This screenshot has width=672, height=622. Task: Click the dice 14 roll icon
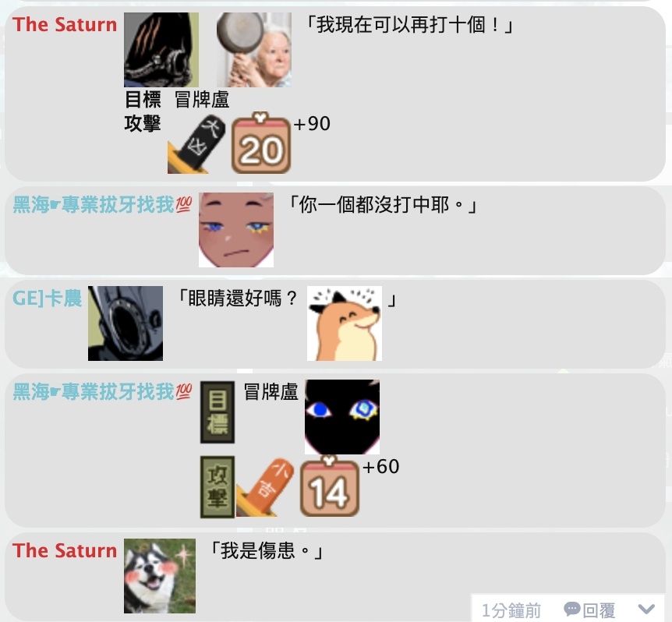pyautogui.click(x=330, y=486)
